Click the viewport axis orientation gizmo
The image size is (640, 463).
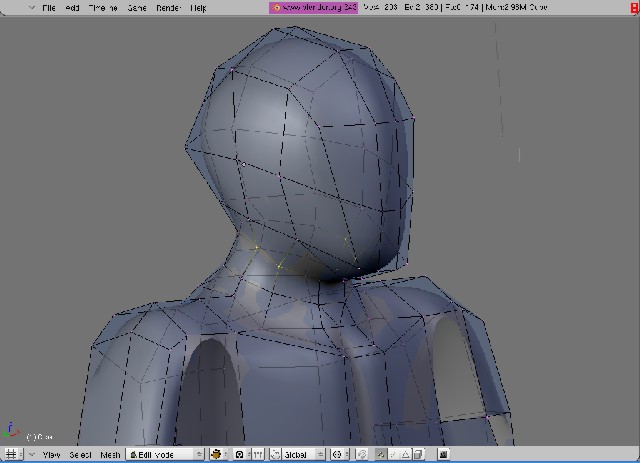pos(11,431)
